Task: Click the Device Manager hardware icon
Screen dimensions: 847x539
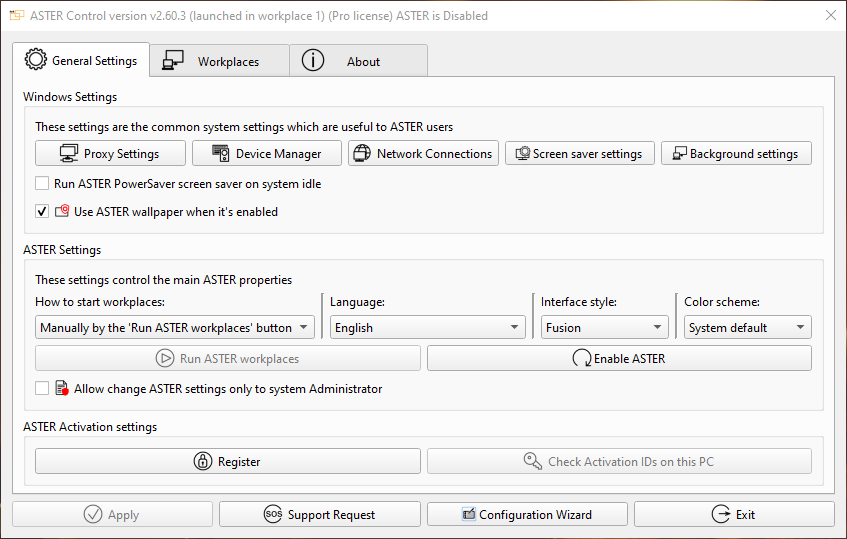Action: tap(220, 153)
